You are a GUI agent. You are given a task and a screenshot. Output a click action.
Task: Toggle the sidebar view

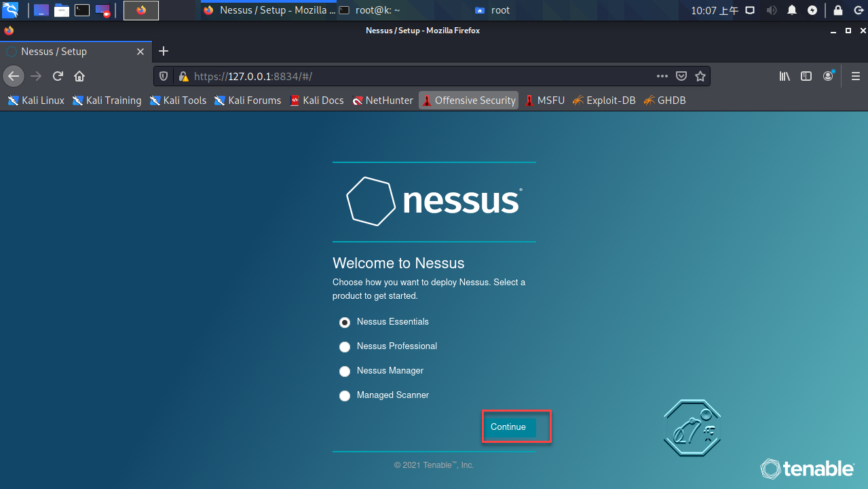point(806,77)
